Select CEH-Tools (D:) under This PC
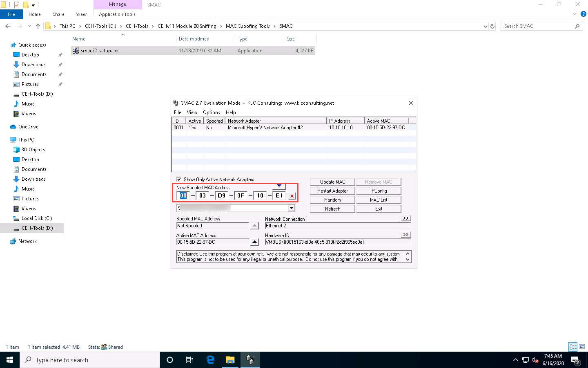588x368 pixels. tap(37, 228)
